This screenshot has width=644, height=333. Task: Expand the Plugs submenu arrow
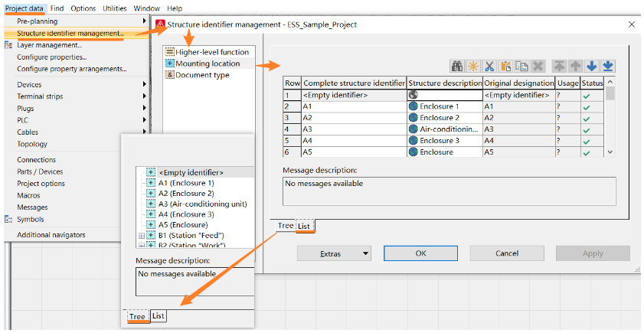tap(144, 108)
